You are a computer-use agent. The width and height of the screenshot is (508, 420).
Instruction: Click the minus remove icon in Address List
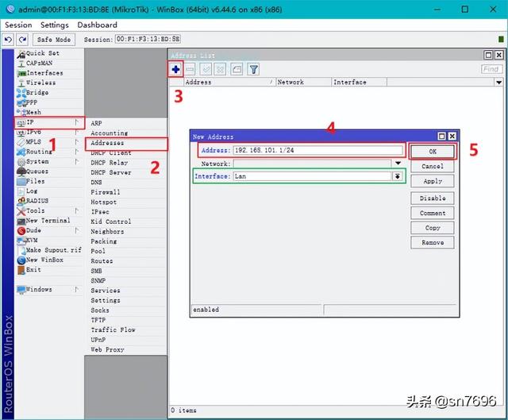tap(190, 69)
